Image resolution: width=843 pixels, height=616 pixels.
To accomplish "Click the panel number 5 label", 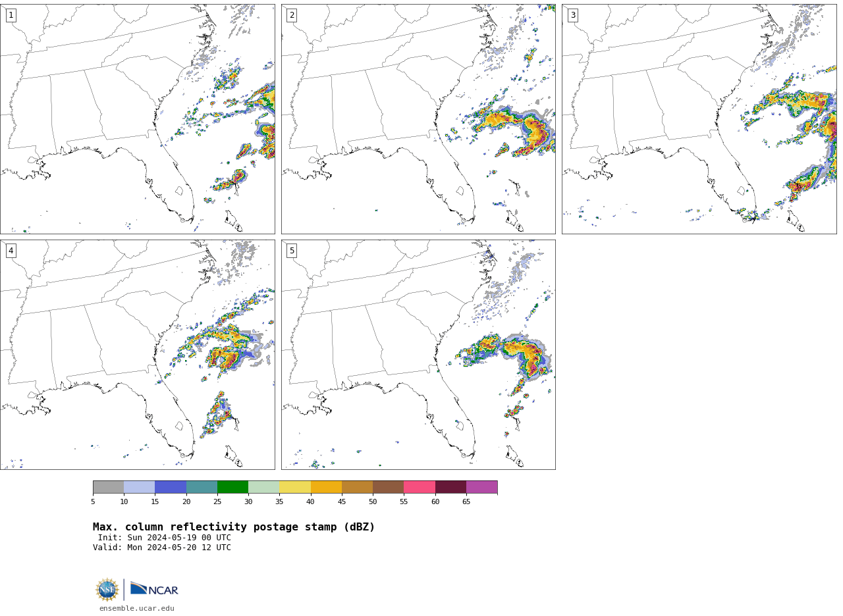I will tap(292, 251).
